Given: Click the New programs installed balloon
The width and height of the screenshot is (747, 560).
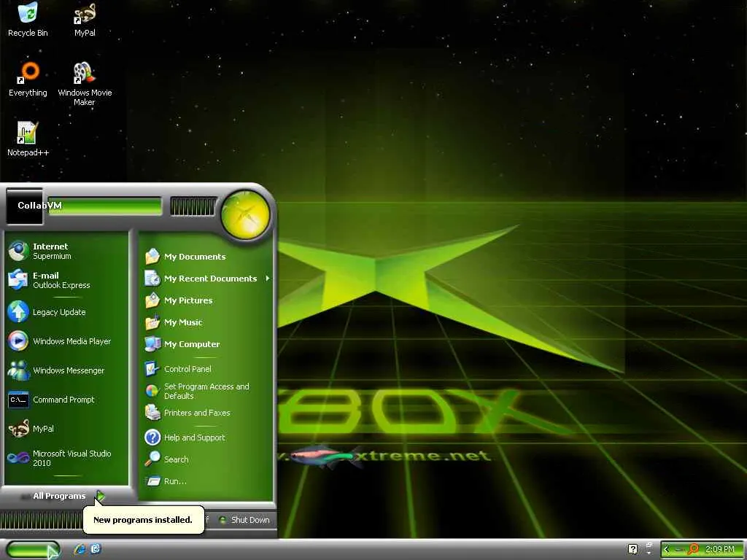Looking at the screenshot, I should tap(143, 519).
